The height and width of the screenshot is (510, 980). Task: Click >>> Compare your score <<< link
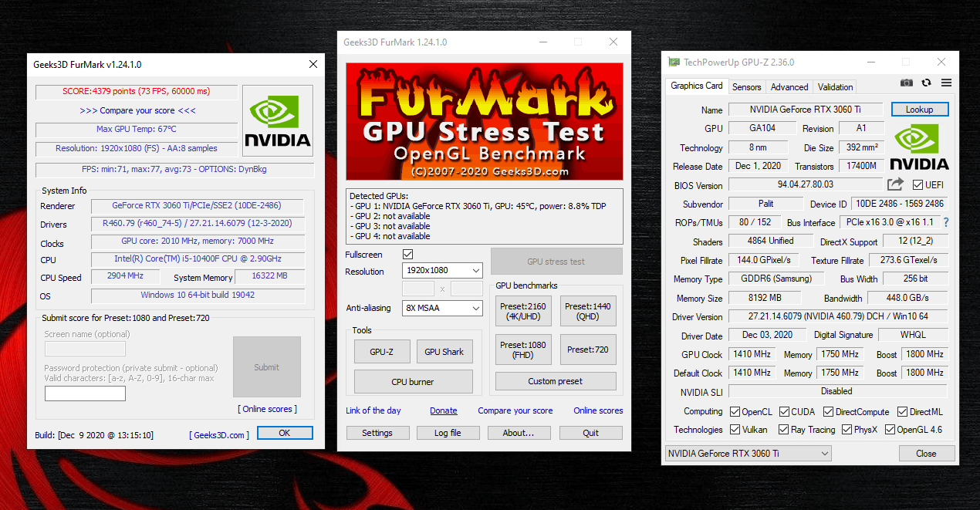pos(137,110)
